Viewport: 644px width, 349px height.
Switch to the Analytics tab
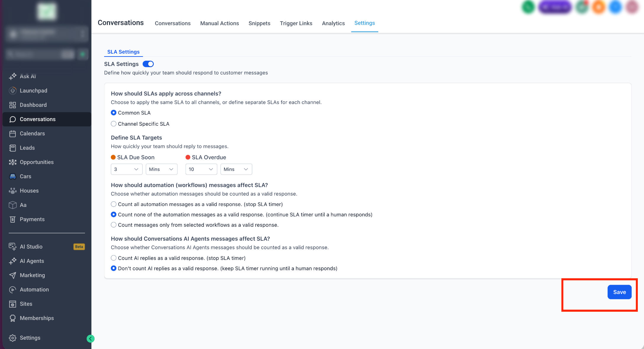(333, 23)
